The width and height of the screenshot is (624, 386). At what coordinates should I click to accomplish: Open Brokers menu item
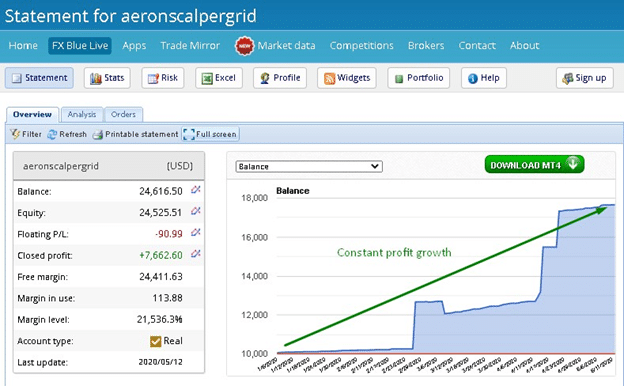[426, 46]
